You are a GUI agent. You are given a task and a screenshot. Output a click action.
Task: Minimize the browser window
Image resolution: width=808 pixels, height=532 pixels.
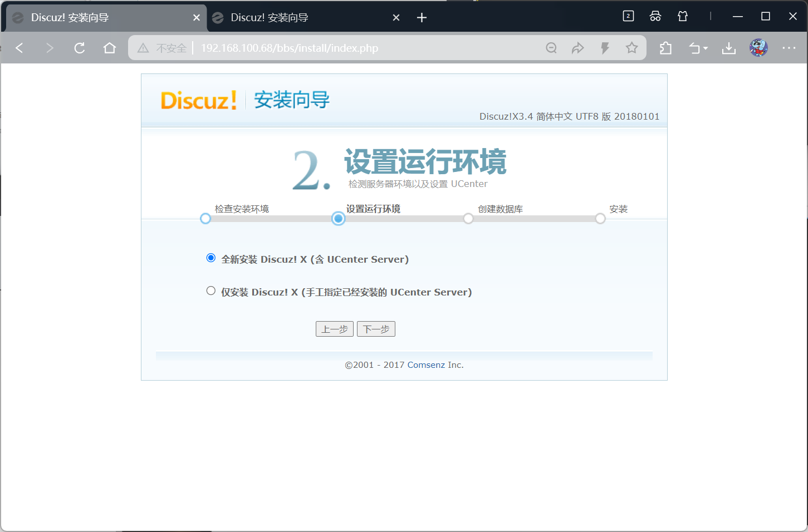(x=738, y=17)
